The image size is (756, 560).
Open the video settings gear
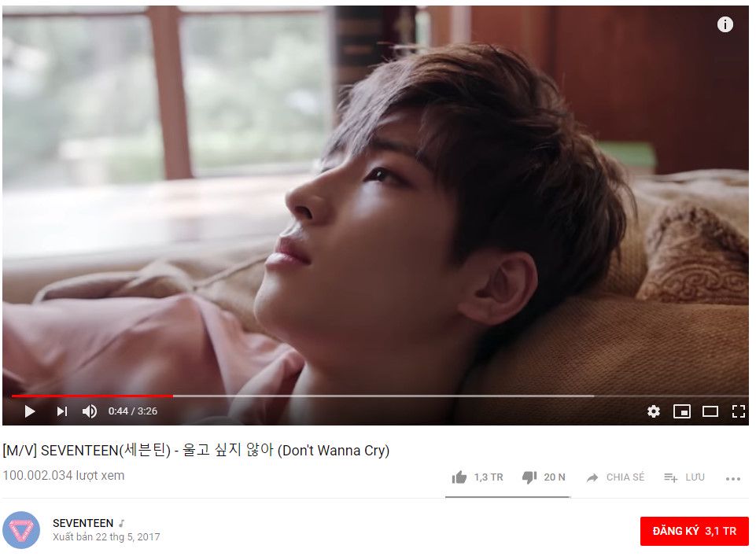click(653, 411)
